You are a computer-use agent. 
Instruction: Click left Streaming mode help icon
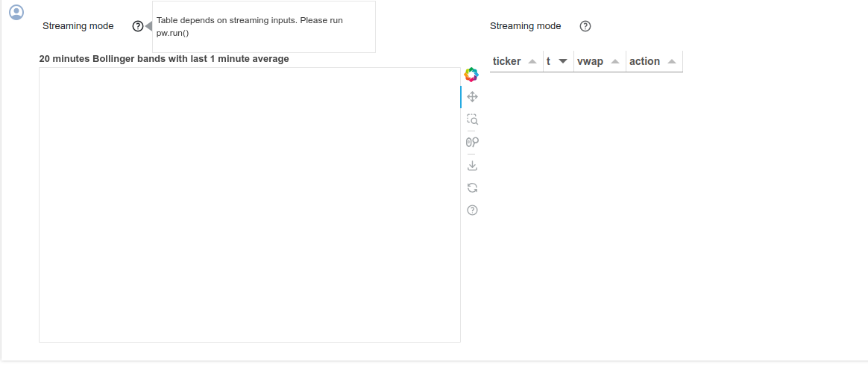(138, 26)
